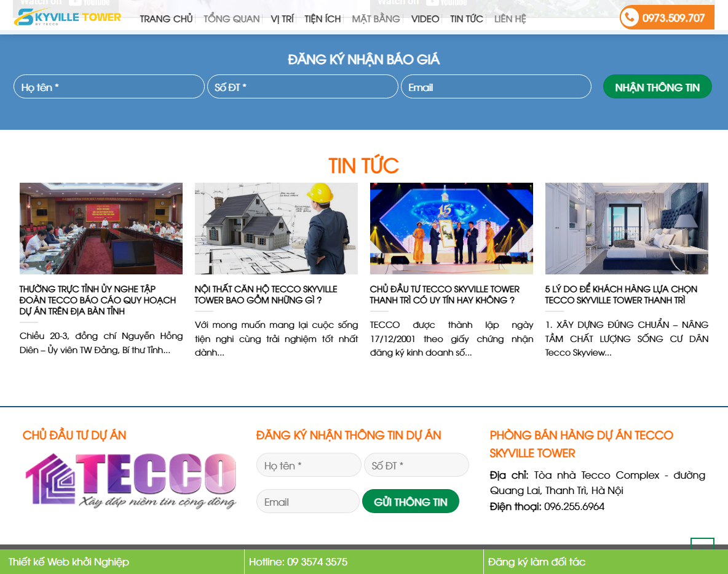728x574 pixels.
Task: Click the NHẬN THÔNG TIN button
Action: [657, 86]
